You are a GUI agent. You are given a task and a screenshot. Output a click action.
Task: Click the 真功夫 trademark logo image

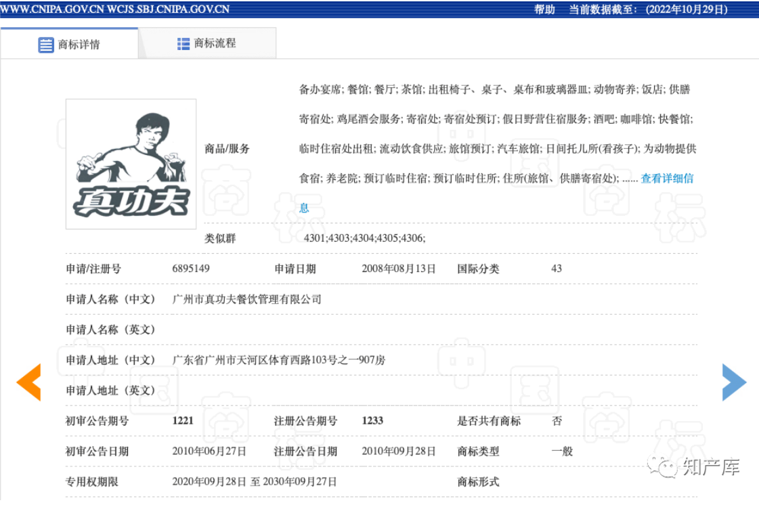point(131,164)
